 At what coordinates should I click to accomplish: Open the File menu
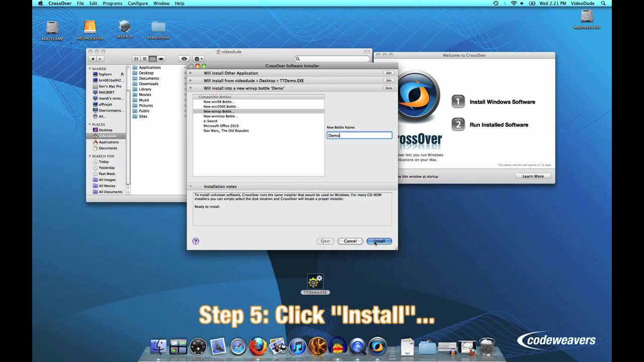80,3
